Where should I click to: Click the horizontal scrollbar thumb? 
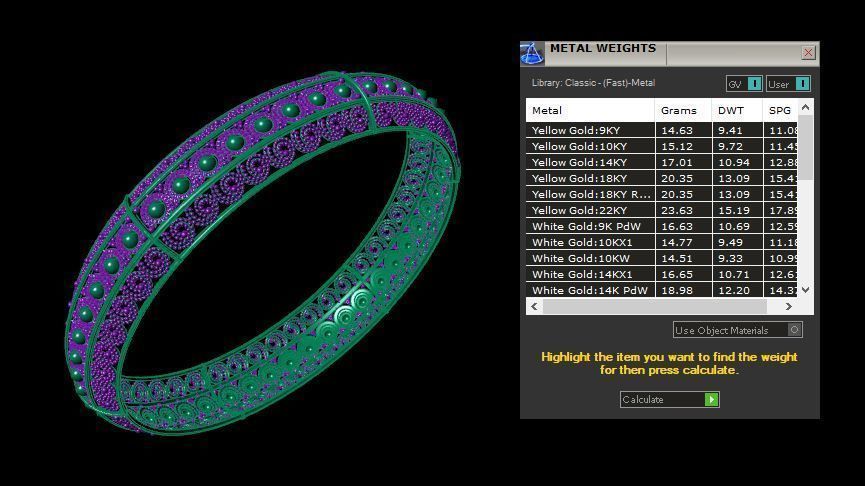pos(655,306)
